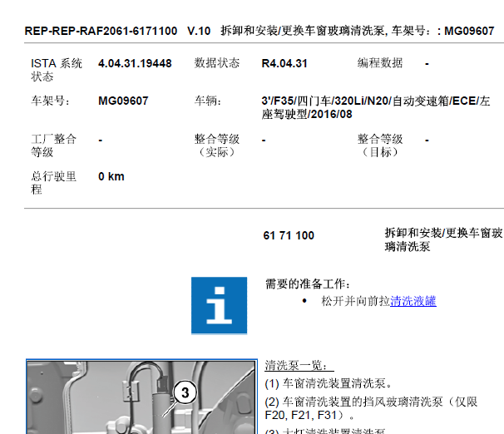
Task: Select label 数据状态
Action: 217,63
